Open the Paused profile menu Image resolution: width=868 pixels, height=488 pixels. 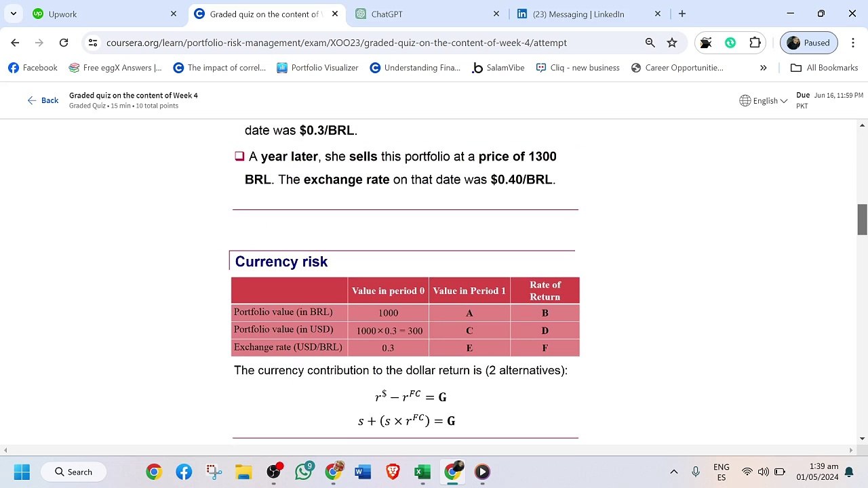coord(810,43)
